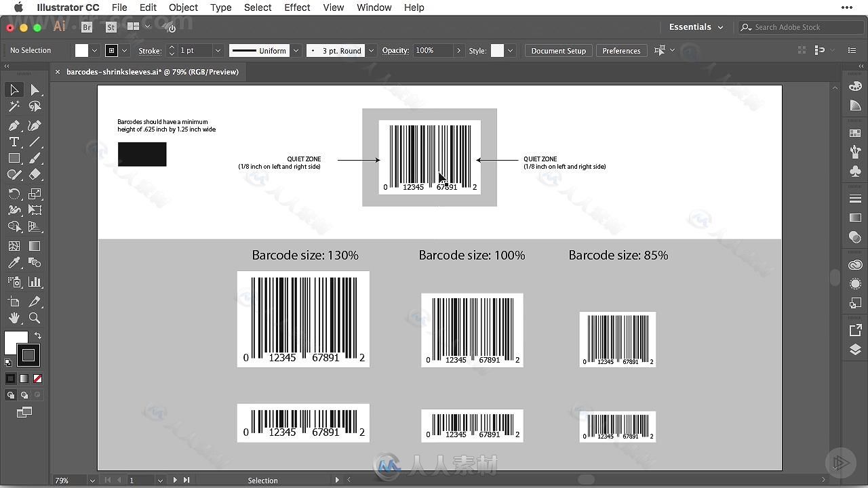Select the Hand tool

pyautogui.click(x=14, y=318)
